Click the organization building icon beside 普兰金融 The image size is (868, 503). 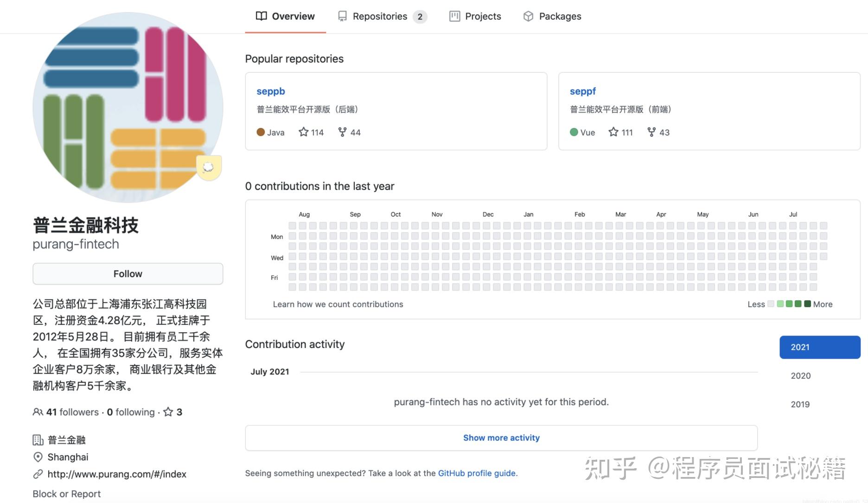[38, 439]
